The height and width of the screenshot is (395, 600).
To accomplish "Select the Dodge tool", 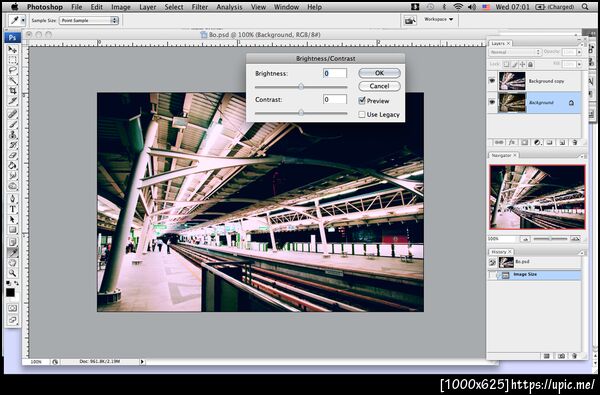I will pyautogui.click(x=12, y=186).
